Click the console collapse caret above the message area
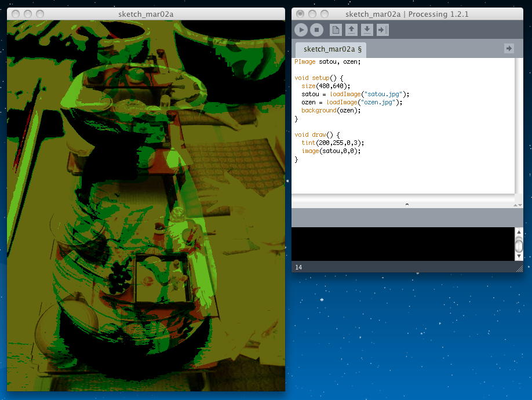Viewport: 532px width, 400px height. (407, 205)
